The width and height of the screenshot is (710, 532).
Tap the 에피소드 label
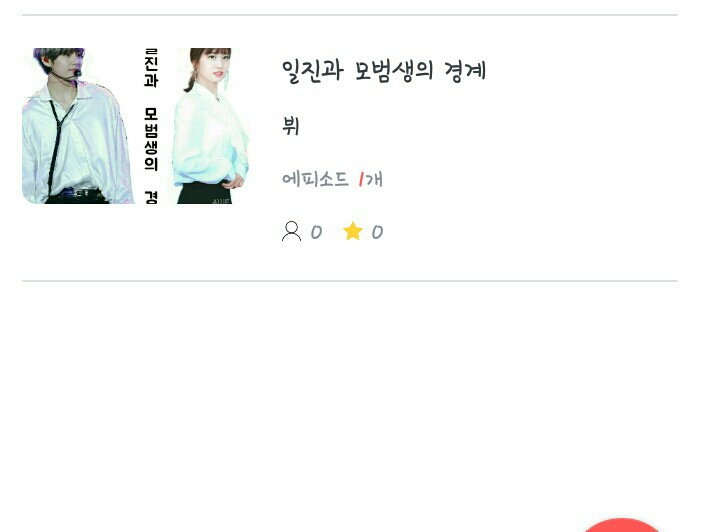pyautogui.click(x=315, y=179)
